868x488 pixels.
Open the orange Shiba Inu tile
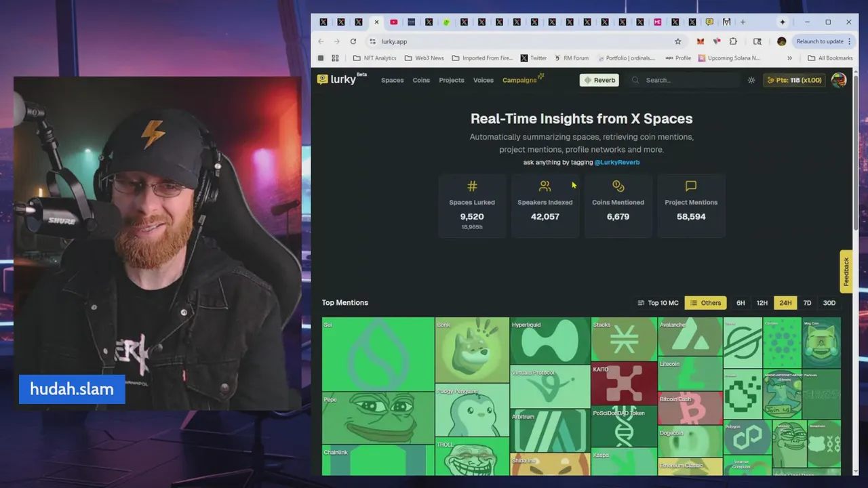tap(550, 464)
